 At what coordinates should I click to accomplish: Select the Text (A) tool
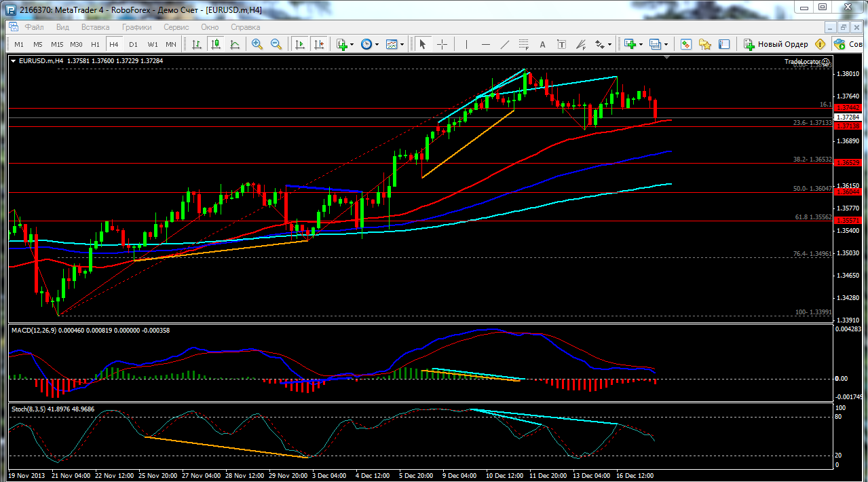pos(542,44)
